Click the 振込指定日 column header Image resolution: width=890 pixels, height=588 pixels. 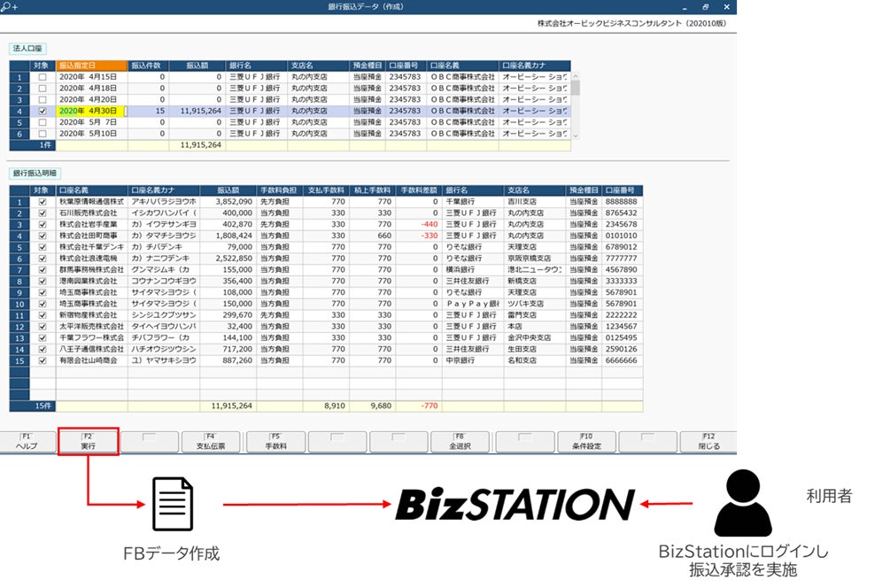pos(92,66)
